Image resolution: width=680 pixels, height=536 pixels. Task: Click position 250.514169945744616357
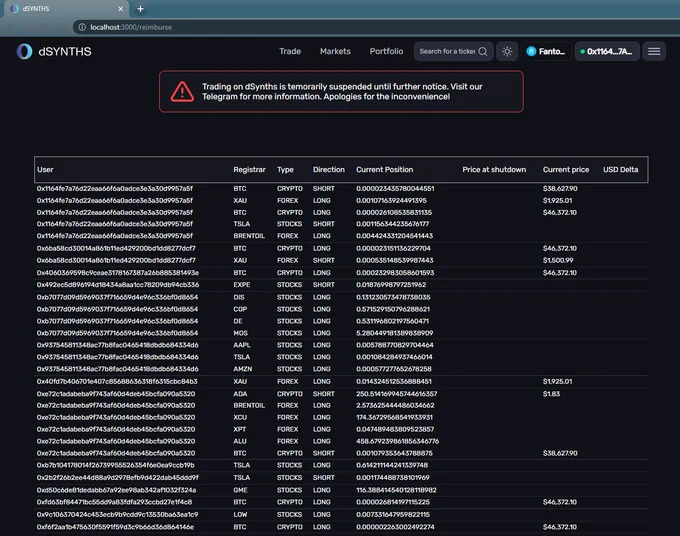click(x=396, y=394)
